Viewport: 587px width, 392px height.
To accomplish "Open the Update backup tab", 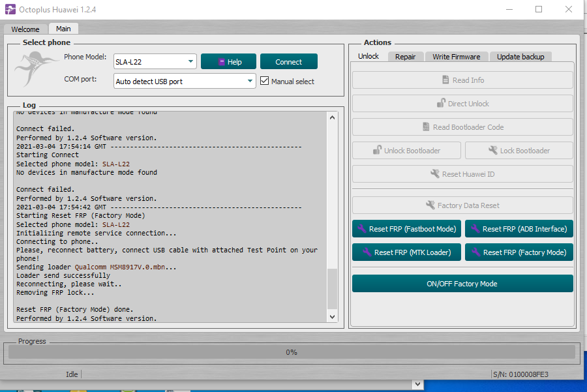I will [520, 57].
